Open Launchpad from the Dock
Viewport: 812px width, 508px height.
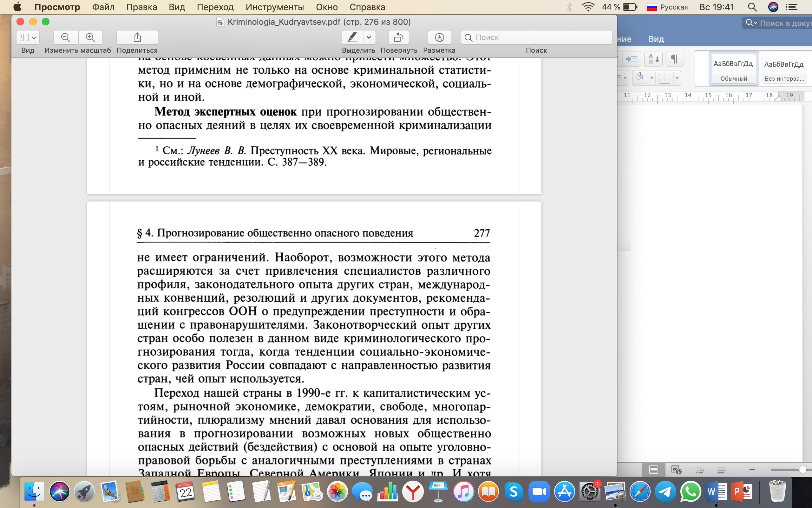(84, 491)
